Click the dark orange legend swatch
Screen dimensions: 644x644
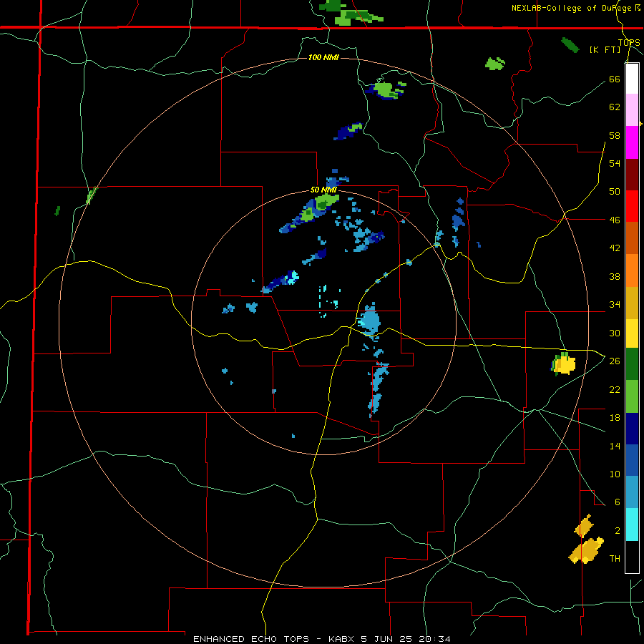[x=632, y=238]
